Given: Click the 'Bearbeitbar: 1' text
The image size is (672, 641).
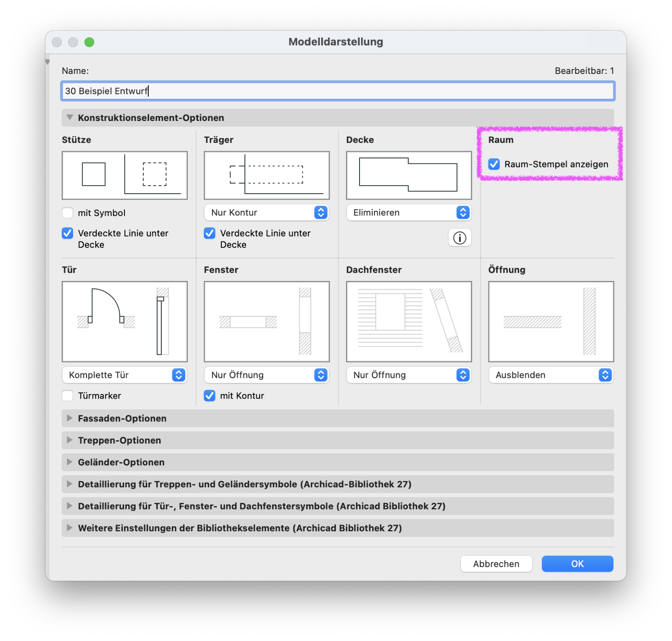Looking at the screenshot, I should [x=584, y=71].
